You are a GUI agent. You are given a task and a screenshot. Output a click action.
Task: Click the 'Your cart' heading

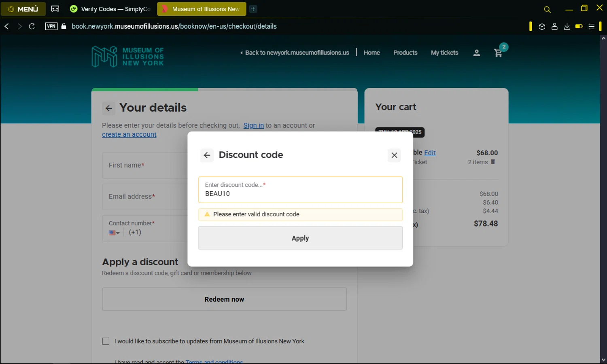tap(396, 107)
